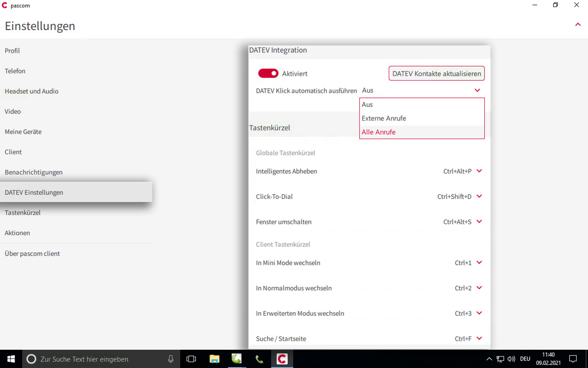Open volume control in system tray

511,359
